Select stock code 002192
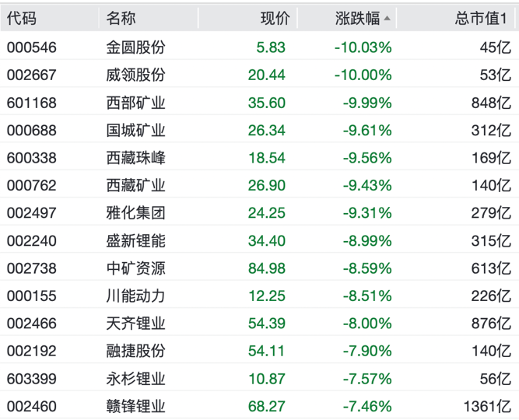This screenshot has width=519, height=420. click(x=32, y=351)
